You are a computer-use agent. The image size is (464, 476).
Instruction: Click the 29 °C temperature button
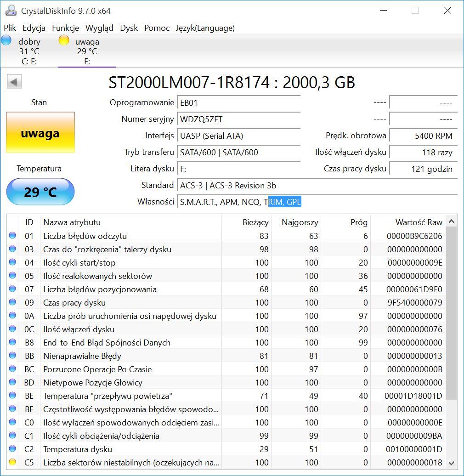point(40,192)
